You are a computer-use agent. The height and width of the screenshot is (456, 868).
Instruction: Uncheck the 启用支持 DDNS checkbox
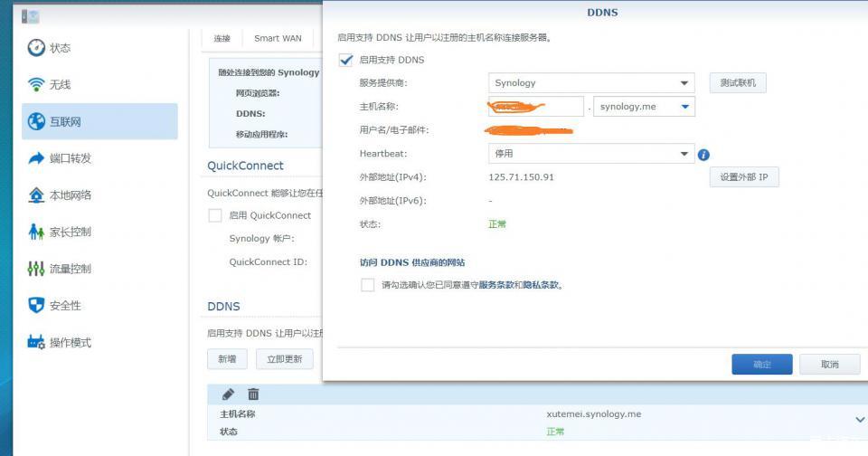(345, 60)
